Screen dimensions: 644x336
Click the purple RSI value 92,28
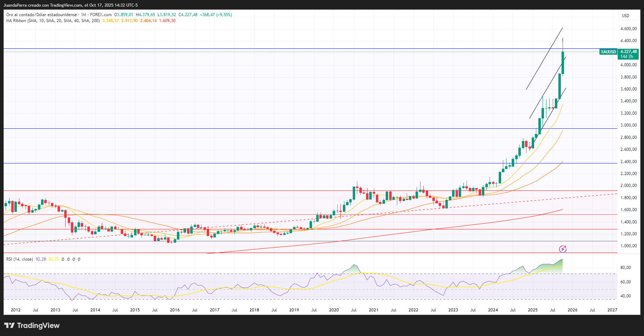[x=41, y=259]
